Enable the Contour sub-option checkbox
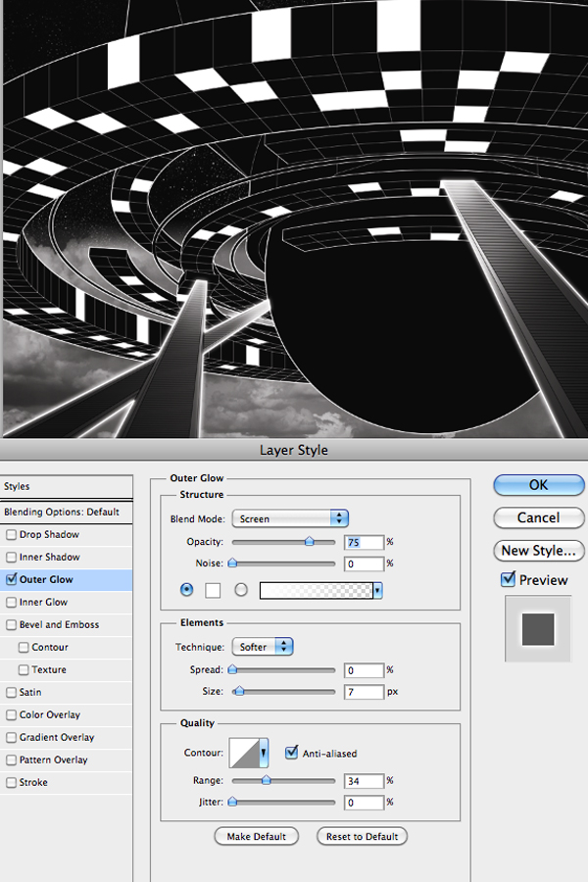Screen dimensions: 588x882 tap(24, 647)
